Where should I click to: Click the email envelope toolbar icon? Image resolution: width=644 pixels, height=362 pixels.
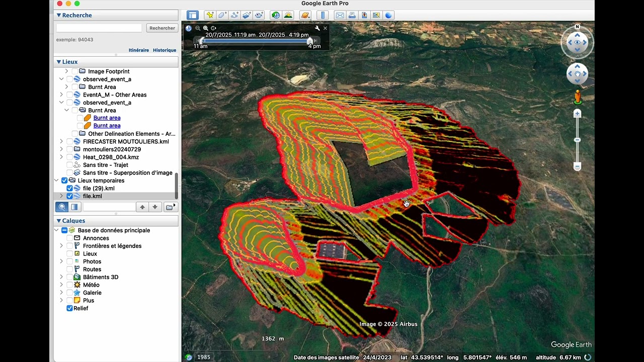340,15
